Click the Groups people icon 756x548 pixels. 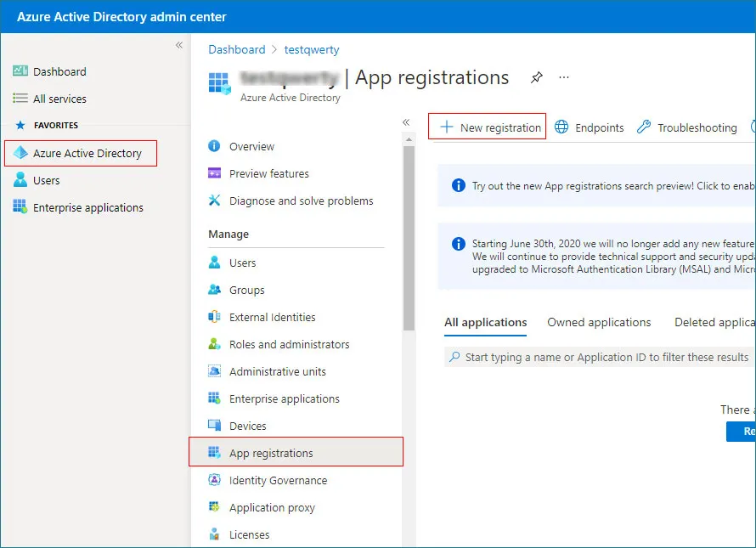214,290
